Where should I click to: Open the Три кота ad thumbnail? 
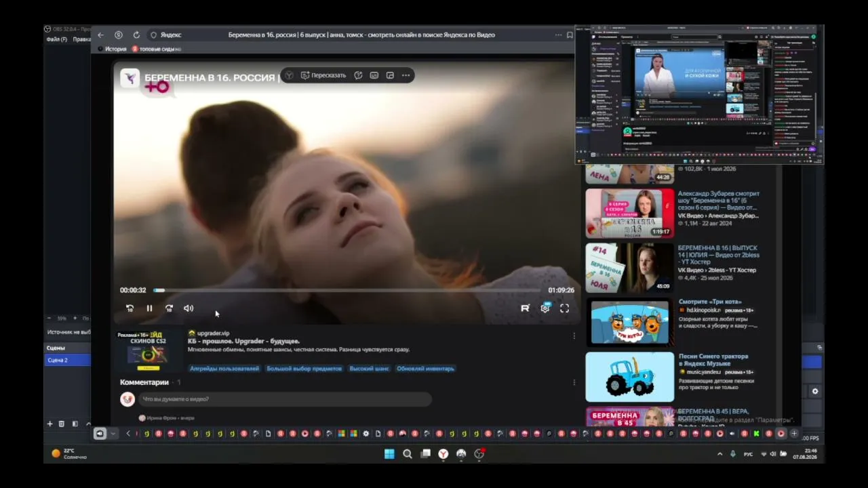pyautogui.click(x=630, y=322)
